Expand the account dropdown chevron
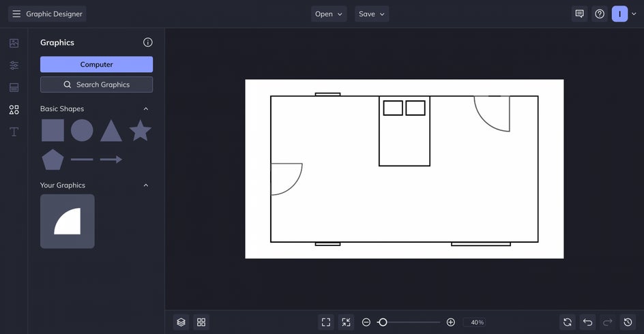 point(634,14)
